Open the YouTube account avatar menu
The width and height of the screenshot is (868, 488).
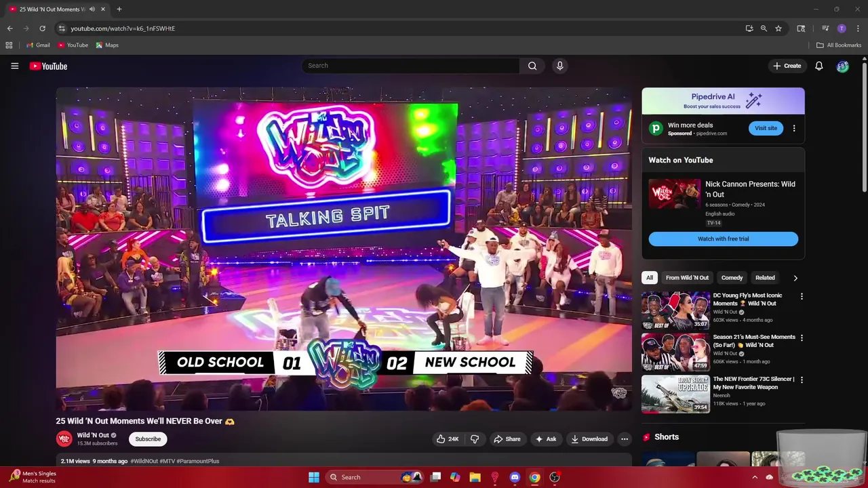click(842, 66)
